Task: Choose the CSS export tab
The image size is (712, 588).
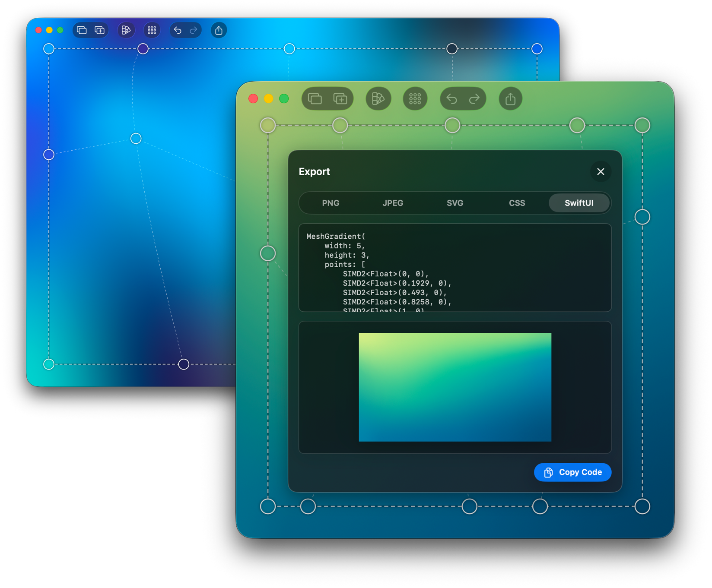Action: tap(517, 203)
